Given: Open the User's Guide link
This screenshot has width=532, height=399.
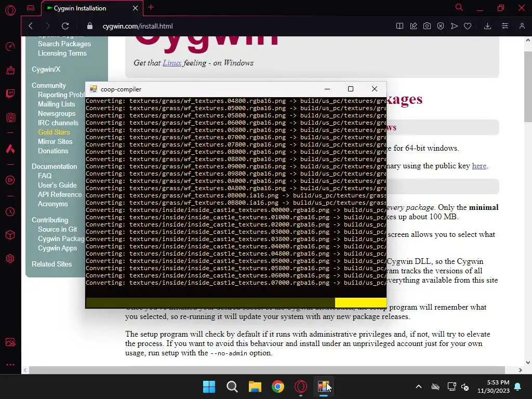Looking at the screenshot, I should coord(57,185).
